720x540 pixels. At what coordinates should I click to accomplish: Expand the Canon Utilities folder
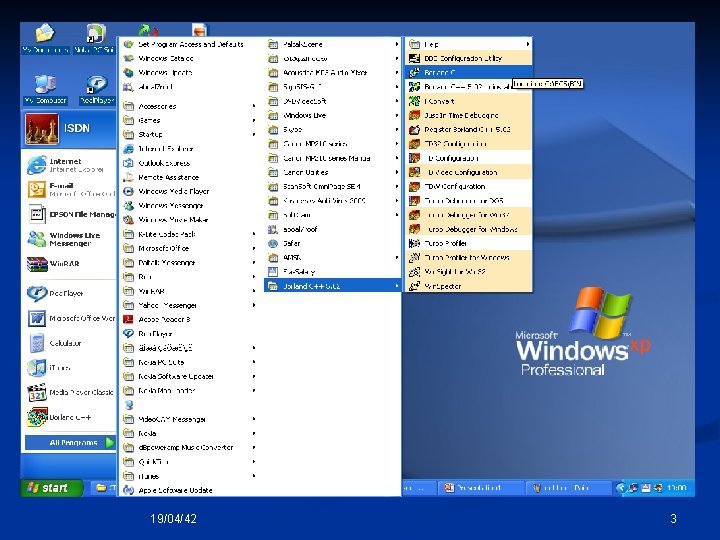(333, 172)
